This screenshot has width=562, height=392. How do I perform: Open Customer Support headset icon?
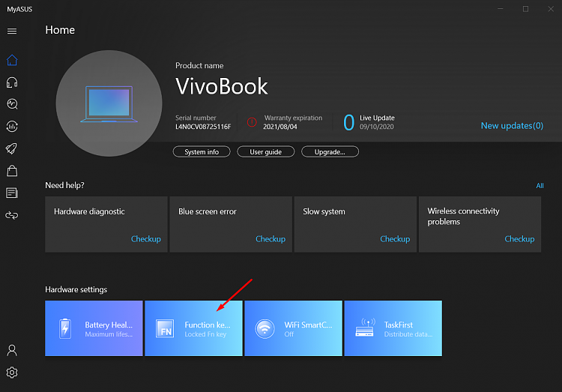[x=12, y=82]
